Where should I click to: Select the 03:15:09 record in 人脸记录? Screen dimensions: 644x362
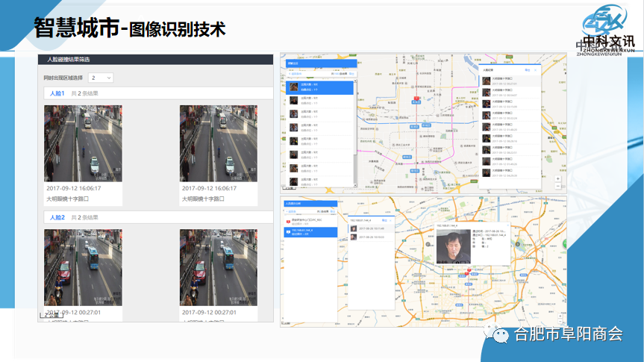coord(510,104)
